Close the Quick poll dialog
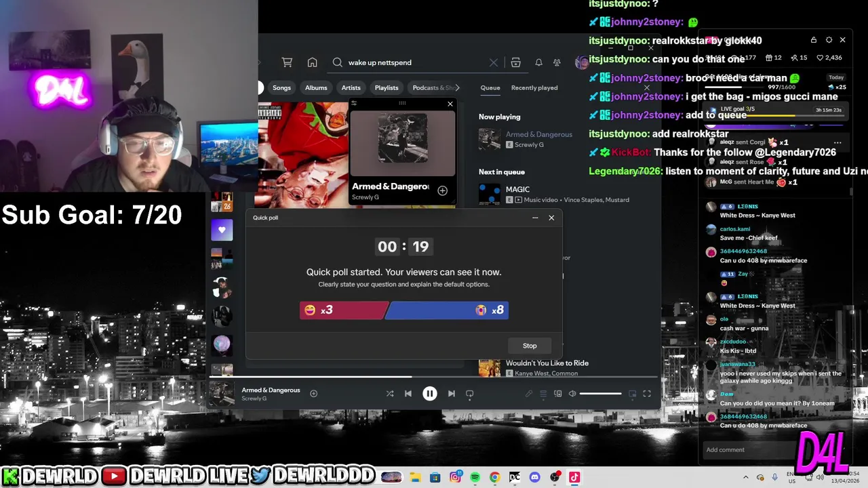The image size is (868, 488). (551, 218)
